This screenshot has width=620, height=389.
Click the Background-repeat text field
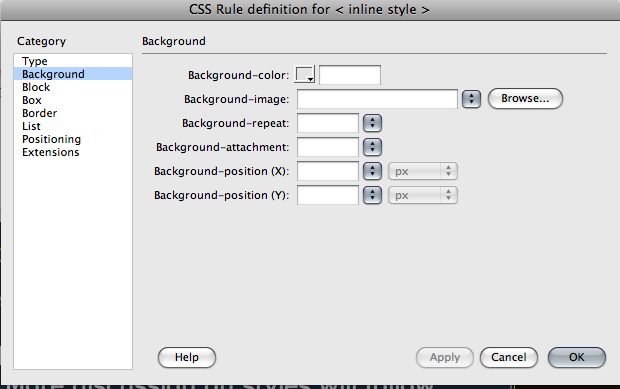[x=328, y=123]
